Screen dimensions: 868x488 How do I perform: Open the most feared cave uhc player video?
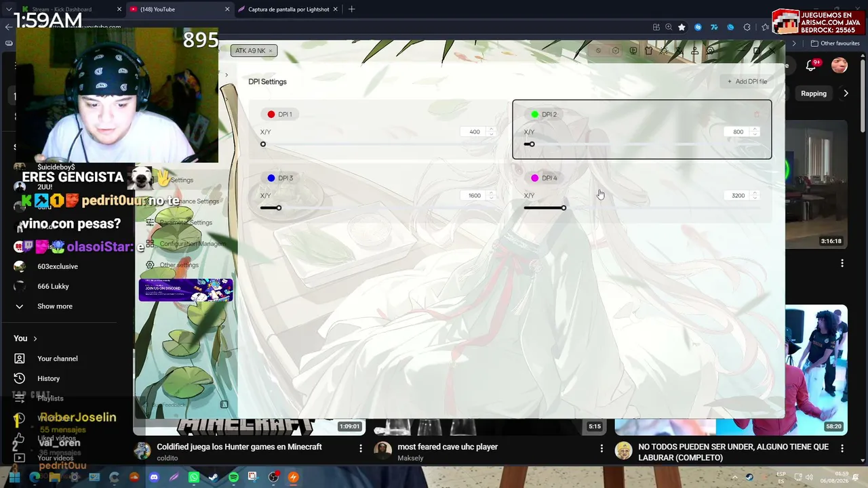coord(448,447)
